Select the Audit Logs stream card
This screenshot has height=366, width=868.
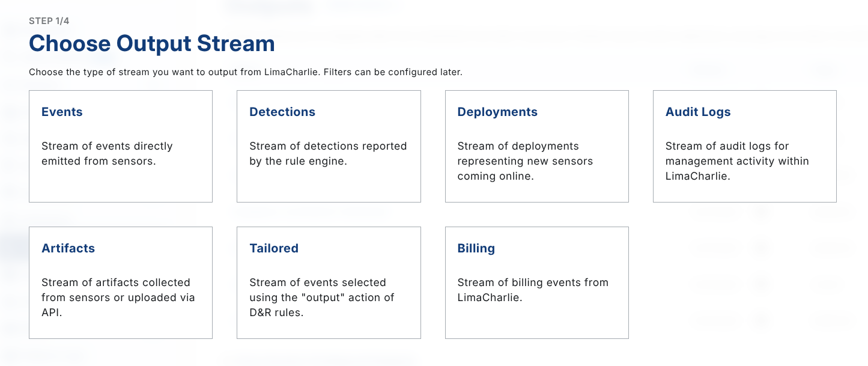744,146
